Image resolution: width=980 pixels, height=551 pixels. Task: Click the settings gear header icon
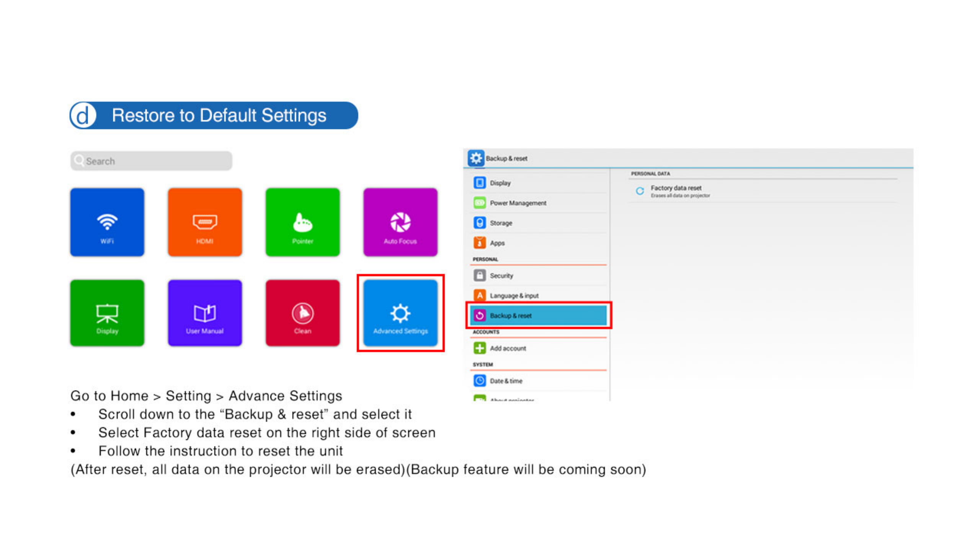(x=476, y=158)
